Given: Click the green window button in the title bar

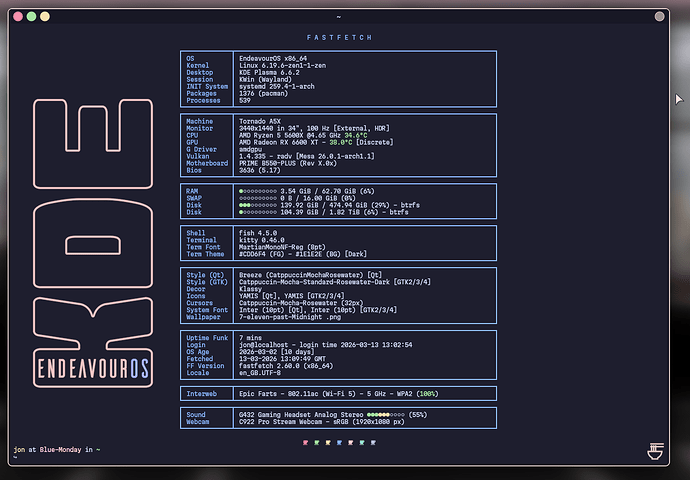Looking at the screenshot, I should [31, 16].
